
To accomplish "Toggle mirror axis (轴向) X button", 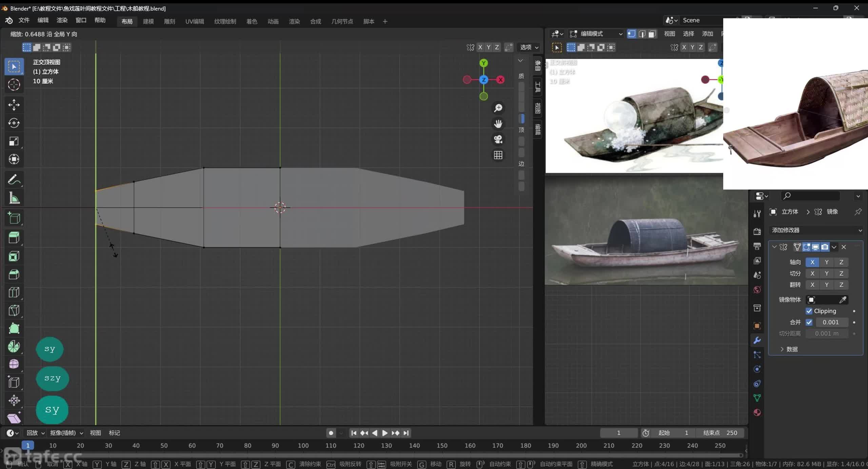I will pyautogui.click(x=812, y=262).
